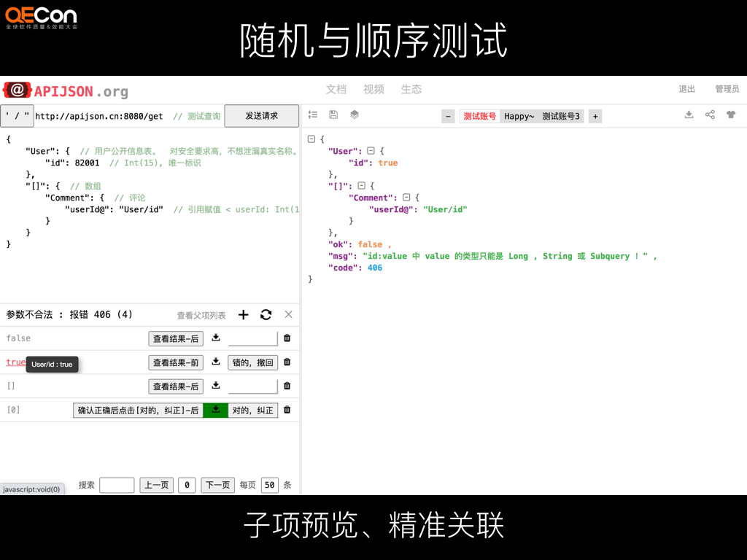Click the green download icon in the [0] row
Image resolution: width=747 pixels, height=560 pixels.
point(215,410)
